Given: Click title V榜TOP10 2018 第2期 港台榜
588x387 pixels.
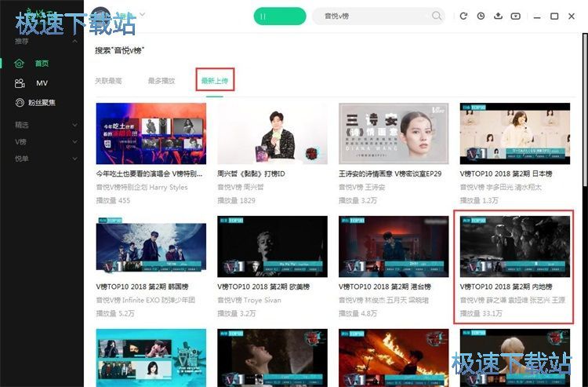Looking at the screenshot, I should [385, 287].
